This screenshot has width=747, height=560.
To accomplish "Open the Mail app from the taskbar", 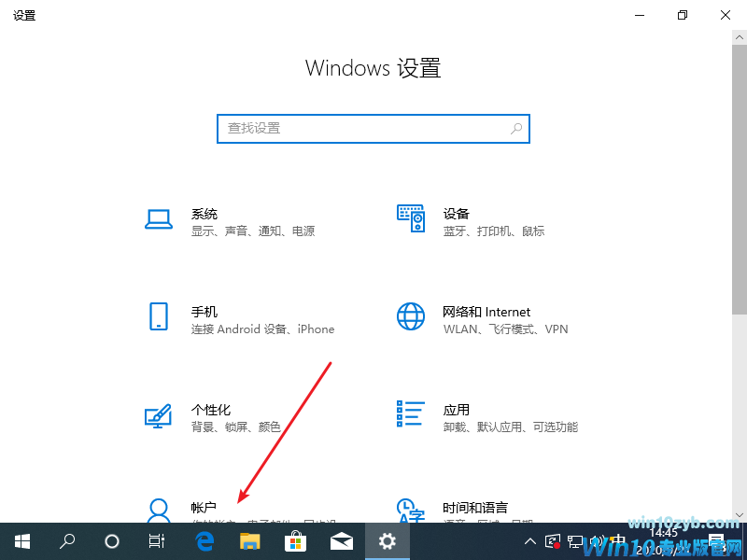I will pos(341,541).
